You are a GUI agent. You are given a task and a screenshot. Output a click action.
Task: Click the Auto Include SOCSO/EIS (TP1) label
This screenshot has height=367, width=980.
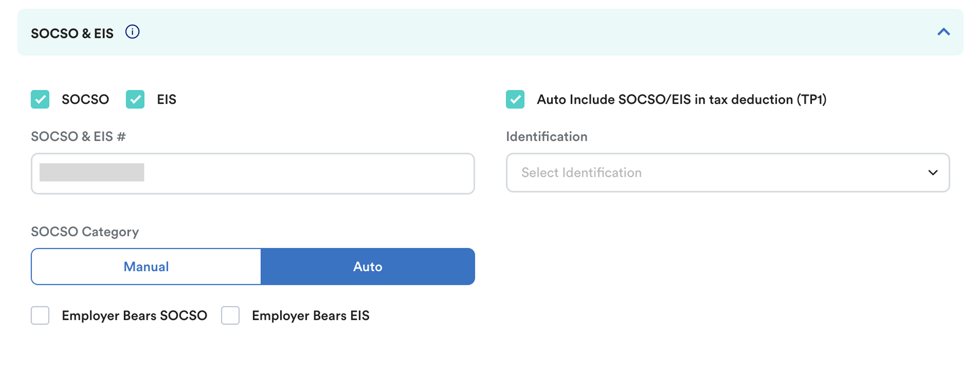[x=682, y=99]
